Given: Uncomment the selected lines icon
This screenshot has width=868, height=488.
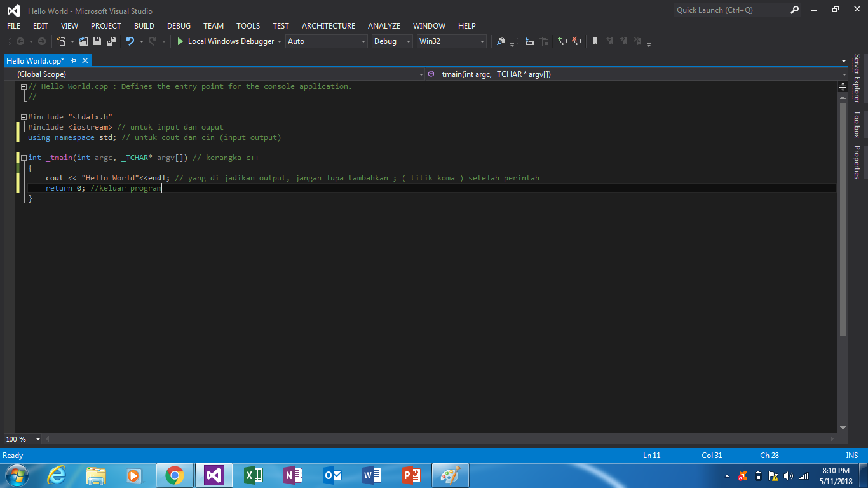Looking at the screenshot, I should pyautogui.click(x=576, y=41).
